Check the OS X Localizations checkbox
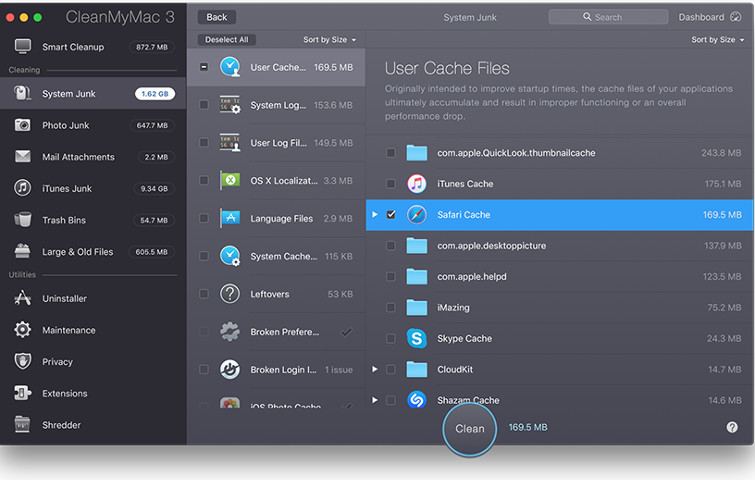 [x=204, y=180]
